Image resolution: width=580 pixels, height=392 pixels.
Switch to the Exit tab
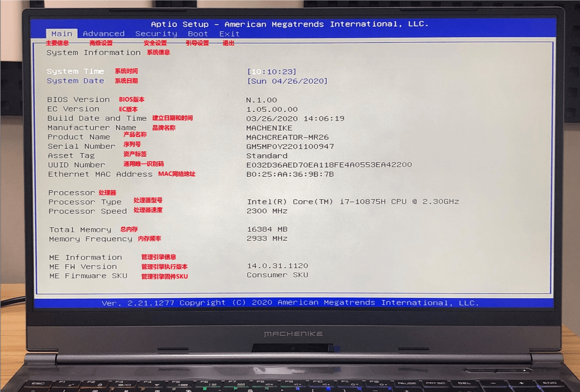pos(230,33)
